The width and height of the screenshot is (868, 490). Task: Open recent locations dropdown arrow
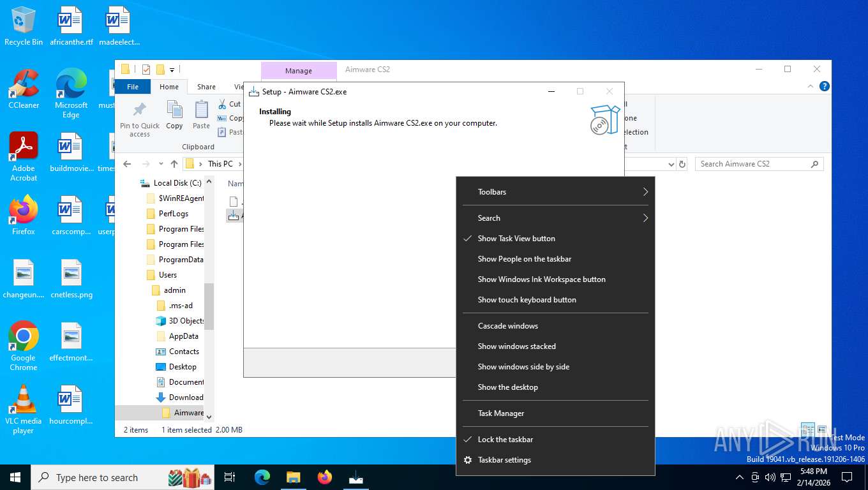160,164
